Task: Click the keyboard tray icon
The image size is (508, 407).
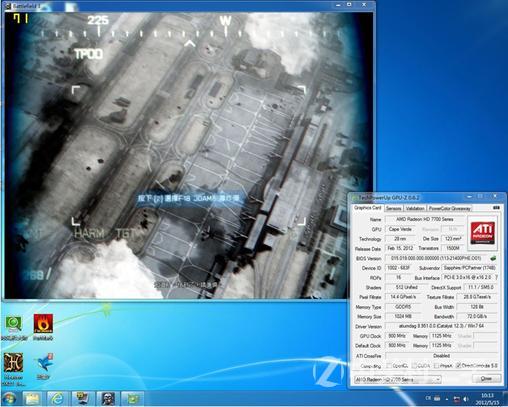Action: click(x=437, y=398)
